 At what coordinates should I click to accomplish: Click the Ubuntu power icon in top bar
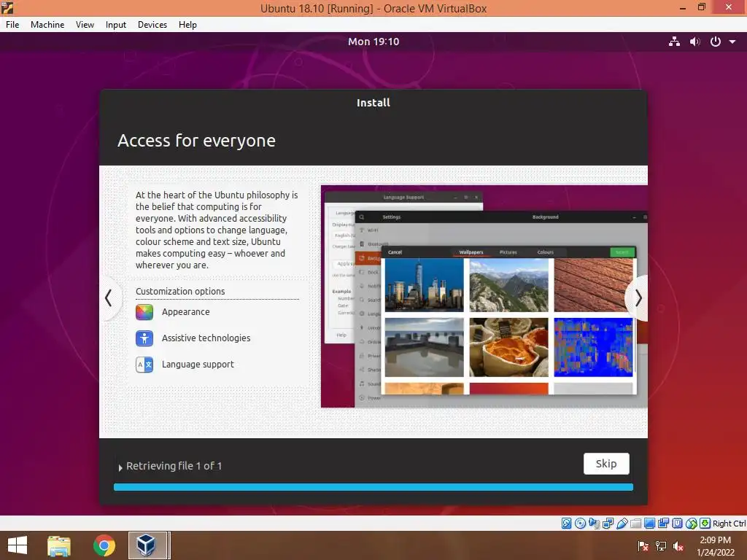[x=715, y=42]
